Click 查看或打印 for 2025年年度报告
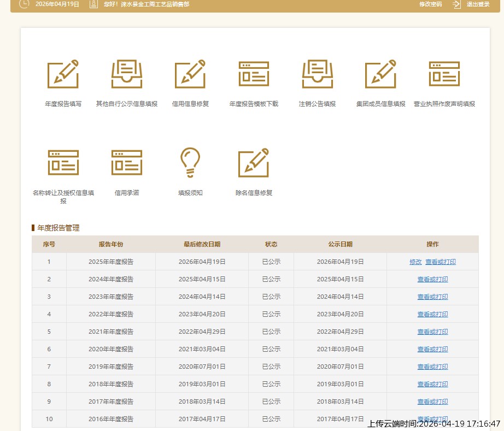The image size is (504, 431). point(441,262)
